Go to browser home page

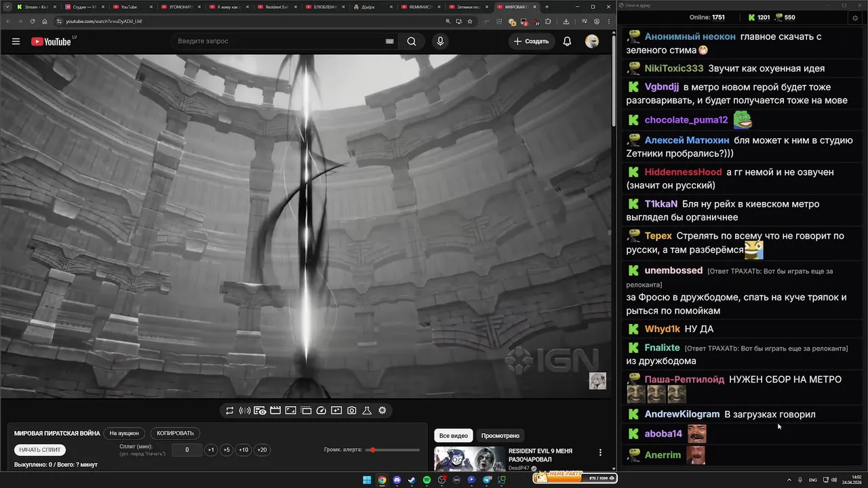(x=45, y=21)
